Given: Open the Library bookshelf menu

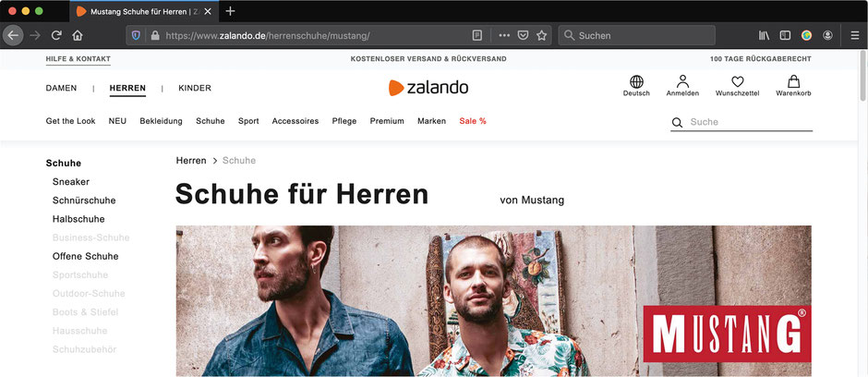Looking at the screenshot, I should (x=764, y=35).
